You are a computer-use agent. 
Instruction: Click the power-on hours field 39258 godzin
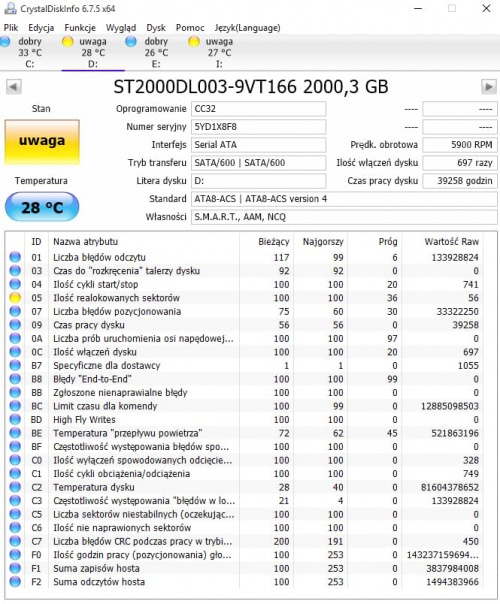tap(460, 181)
